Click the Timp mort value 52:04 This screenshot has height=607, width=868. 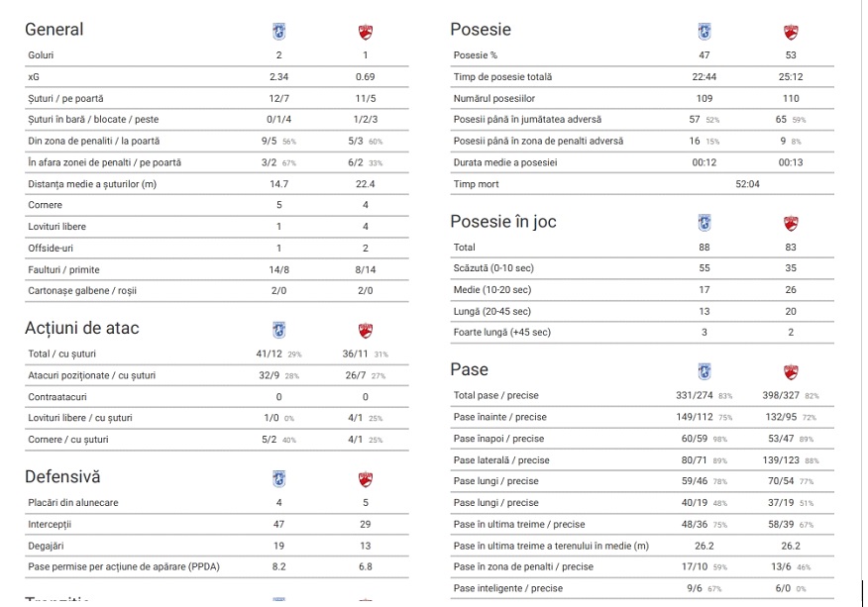[x=747, y=184]
